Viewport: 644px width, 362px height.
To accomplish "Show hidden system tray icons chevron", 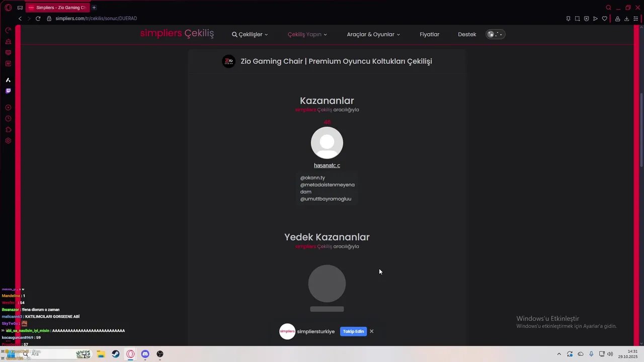I will (x=559, y=354).
